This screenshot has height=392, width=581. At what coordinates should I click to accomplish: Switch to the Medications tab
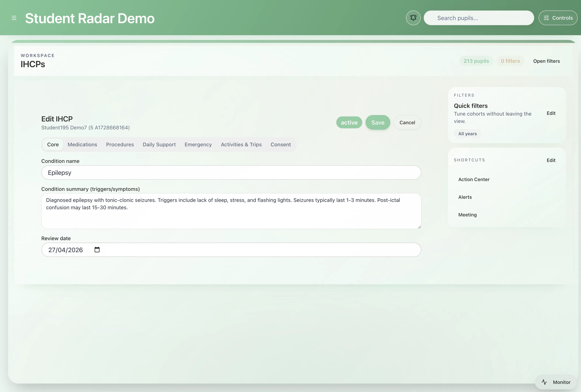click(x=82, y=144)
